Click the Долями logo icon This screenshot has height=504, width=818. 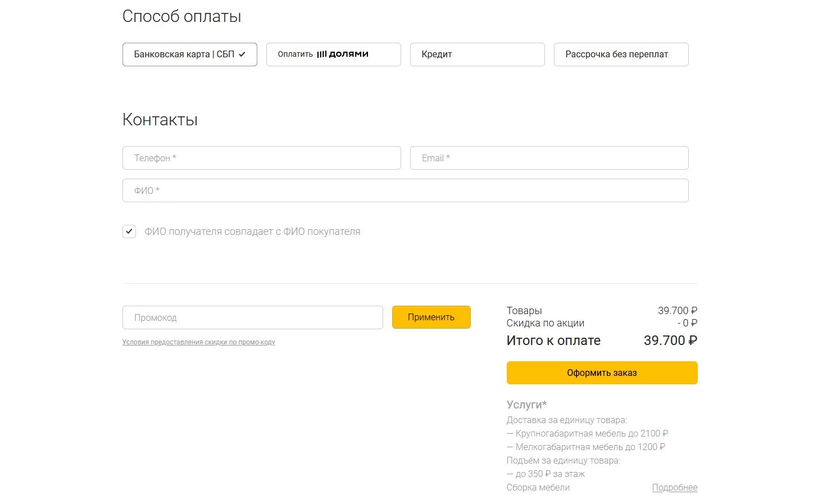click(321, 54)
